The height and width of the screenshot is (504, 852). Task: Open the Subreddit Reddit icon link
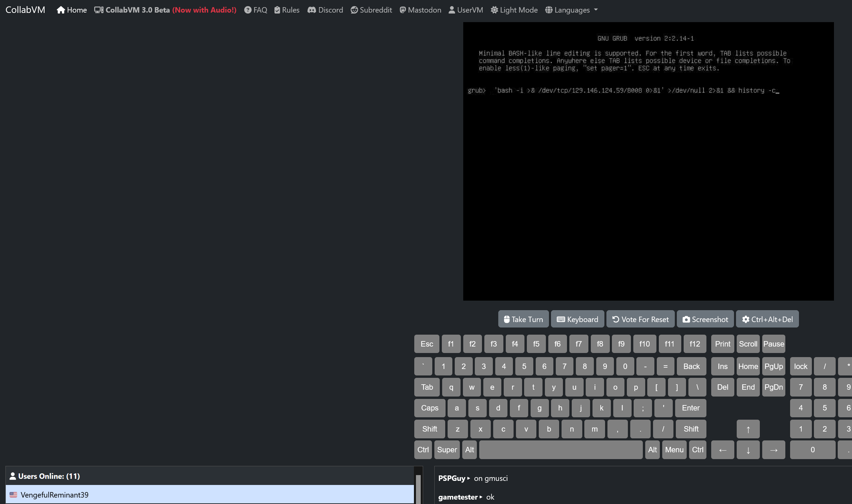(x=354, y=10)
